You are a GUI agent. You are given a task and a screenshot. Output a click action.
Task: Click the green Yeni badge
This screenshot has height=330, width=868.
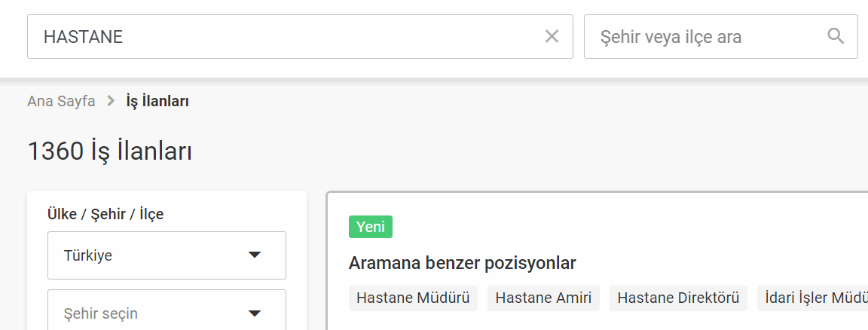pos(371,227)
